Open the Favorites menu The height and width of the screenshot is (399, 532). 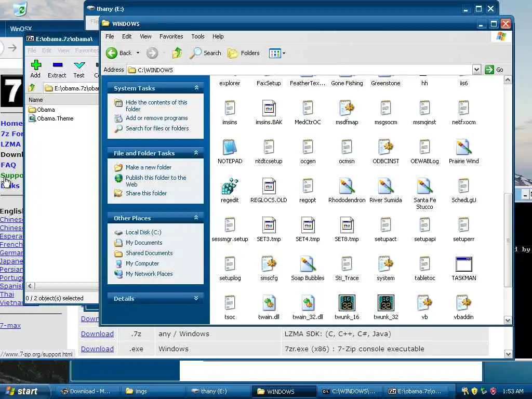click(171, 36)
